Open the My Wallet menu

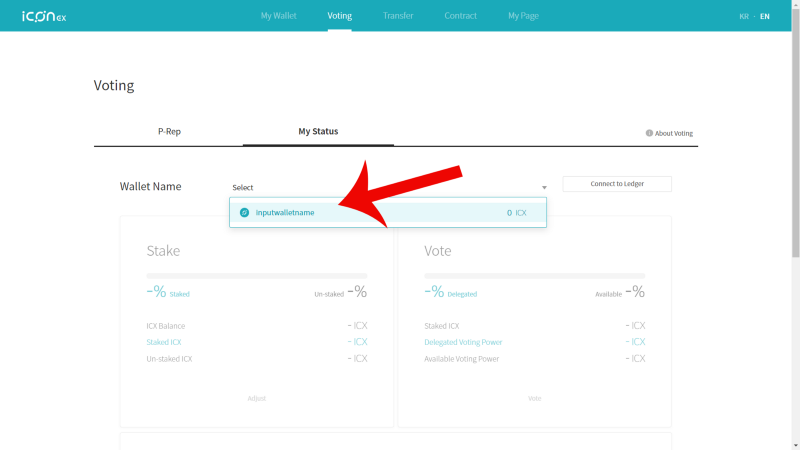click(279, 16)
